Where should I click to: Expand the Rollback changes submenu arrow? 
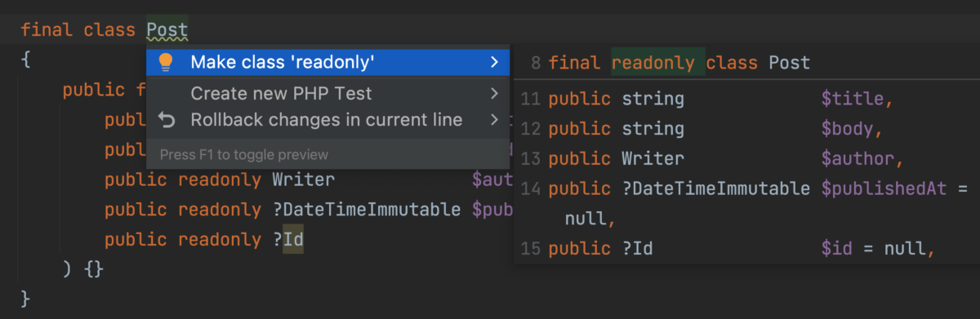pos(493,120)
